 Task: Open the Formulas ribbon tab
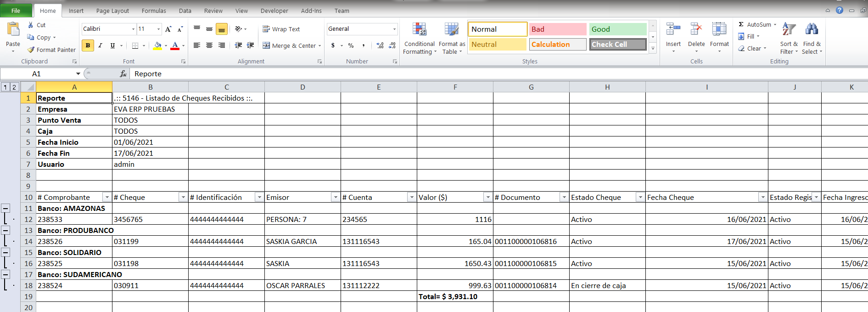point(154,11)
